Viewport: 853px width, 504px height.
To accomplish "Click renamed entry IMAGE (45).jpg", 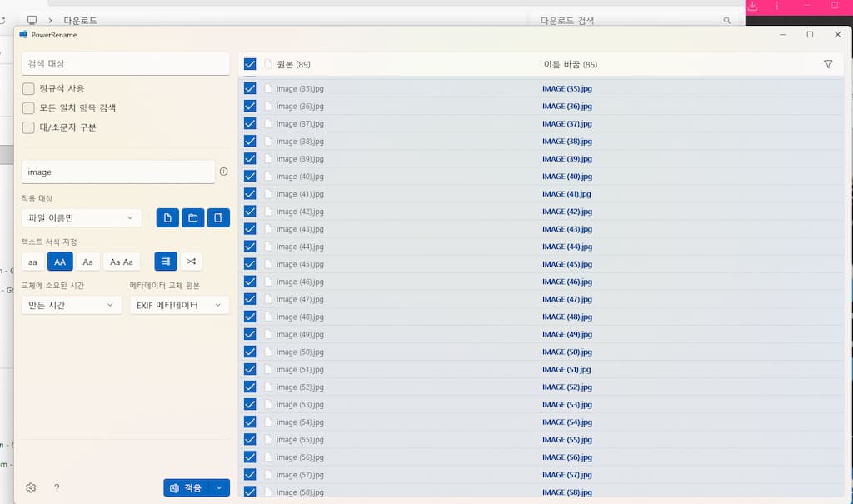I will (x=566, y=264).
